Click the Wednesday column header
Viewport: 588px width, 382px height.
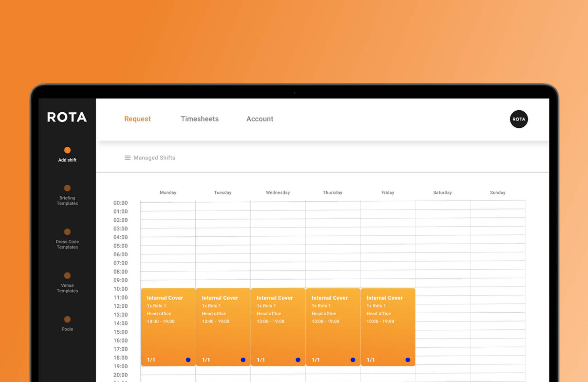point(278,193)
